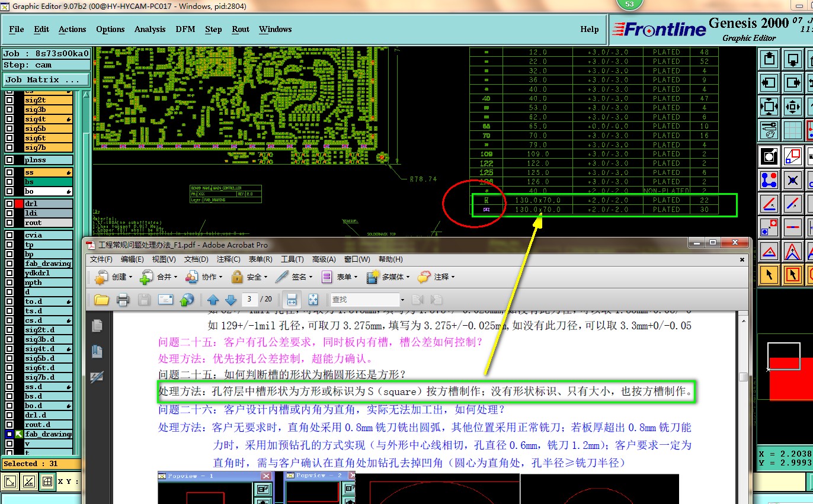Click the pan down arrow icon
This screenshot has height=504, width=813.
793,59
